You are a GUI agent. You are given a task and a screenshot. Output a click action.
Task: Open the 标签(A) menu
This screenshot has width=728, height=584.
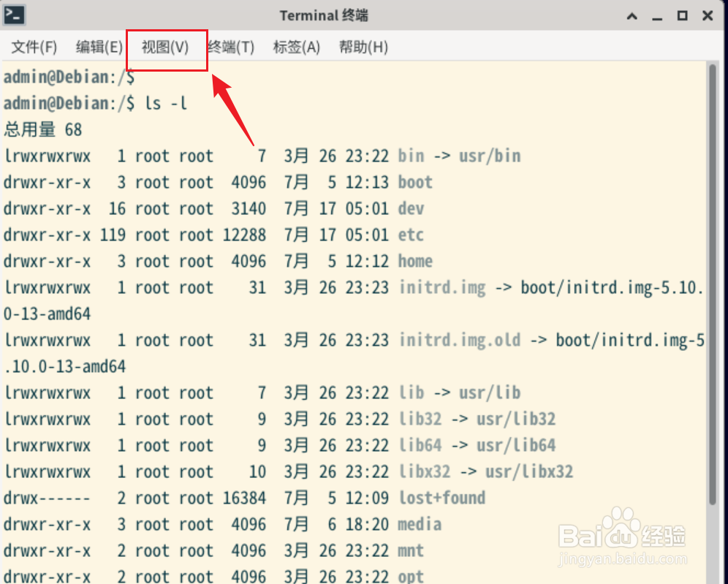295,46
